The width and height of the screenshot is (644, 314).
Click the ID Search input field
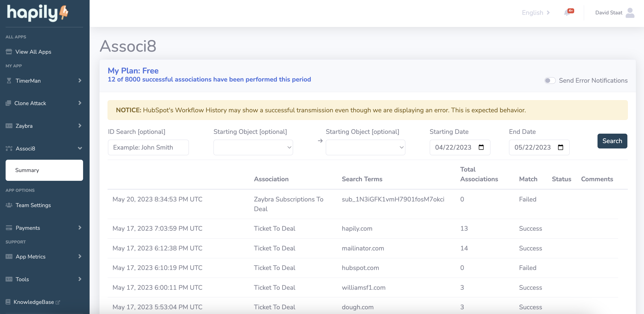coord(148,148)
